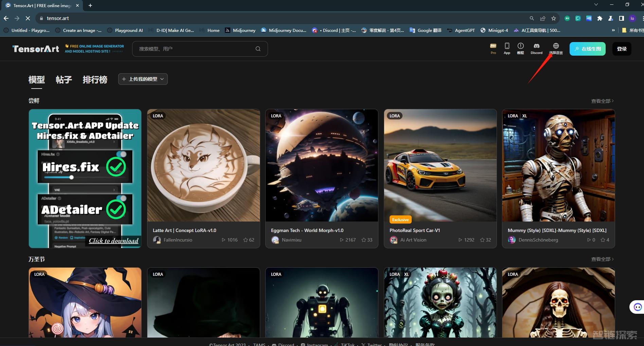
Task: Open the planet spaceship thumbnail
Action: 322,166
